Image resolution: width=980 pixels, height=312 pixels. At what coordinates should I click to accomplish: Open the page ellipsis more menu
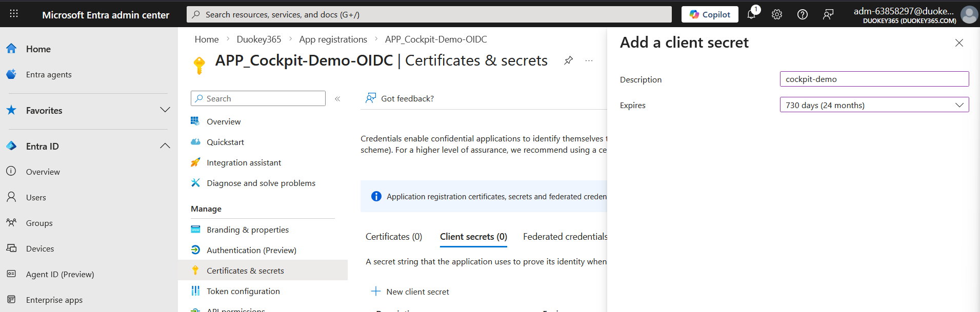589,60
